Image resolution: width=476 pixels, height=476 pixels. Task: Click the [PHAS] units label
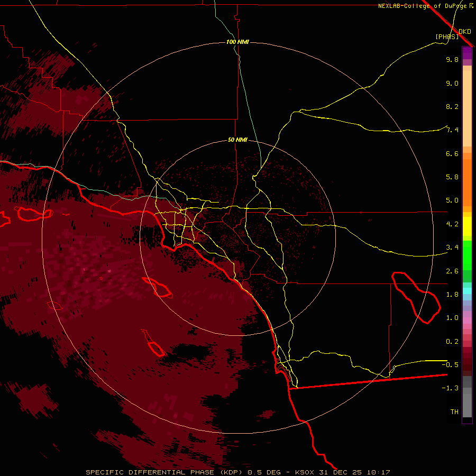(x=447, y=37)
